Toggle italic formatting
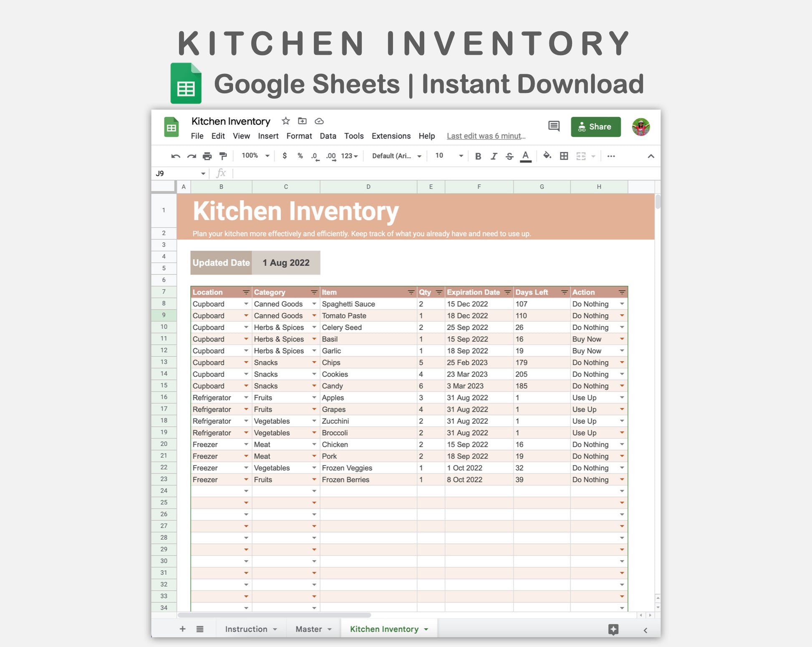This screenshot has height=647, width=812. [494, 156]
